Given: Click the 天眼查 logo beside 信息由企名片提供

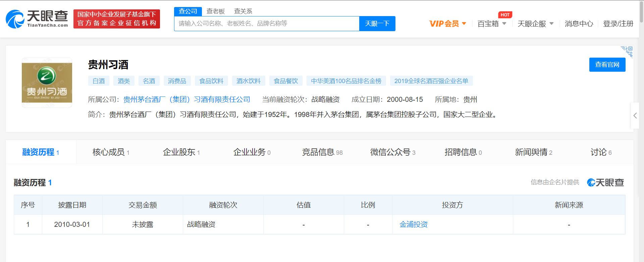Looking at the screenshot, I should coord(605,182).
